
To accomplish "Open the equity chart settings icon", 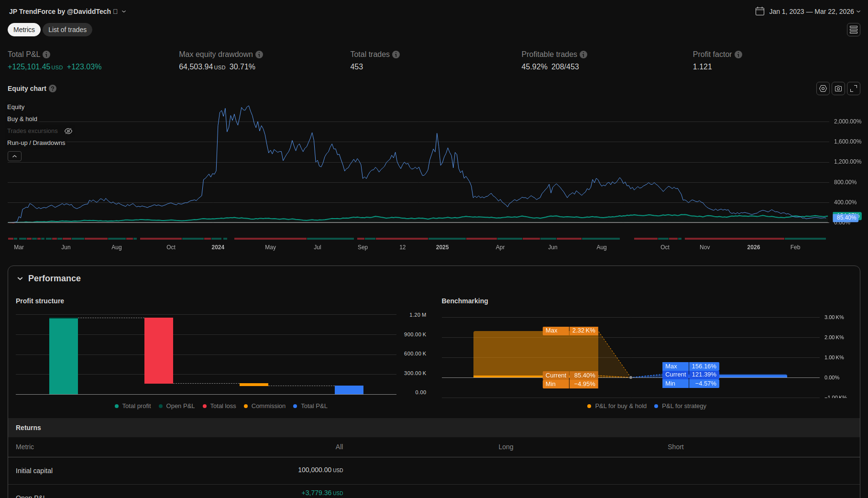I will (x=823, y=89).
